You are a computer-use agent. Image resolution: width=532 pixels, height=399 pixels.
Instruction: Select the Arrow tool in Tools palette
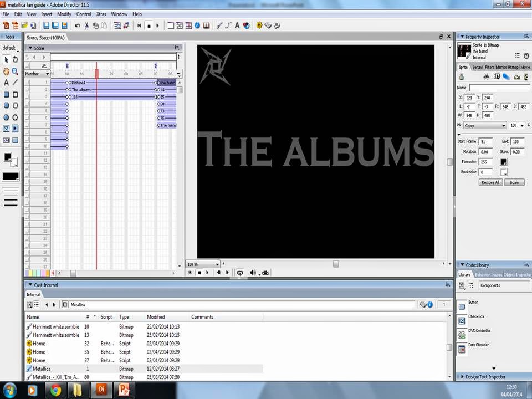[6, 59]
